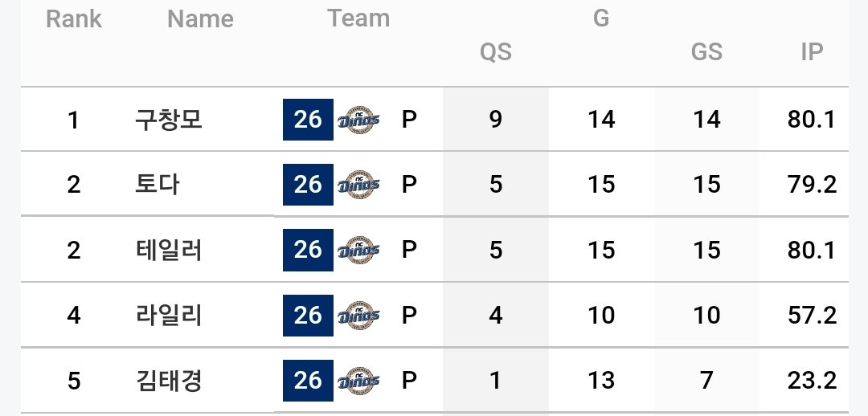
Task: Sort table by IP column header
Action: 812,52
